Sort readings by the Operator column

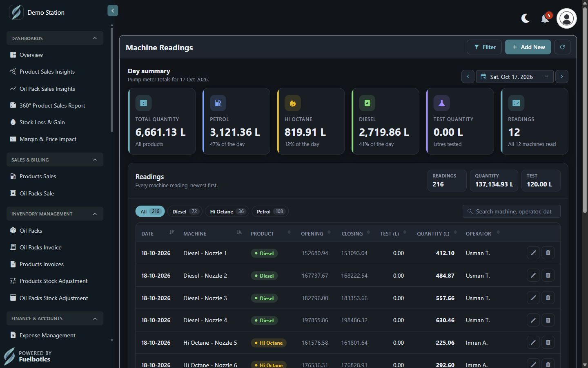498,232
